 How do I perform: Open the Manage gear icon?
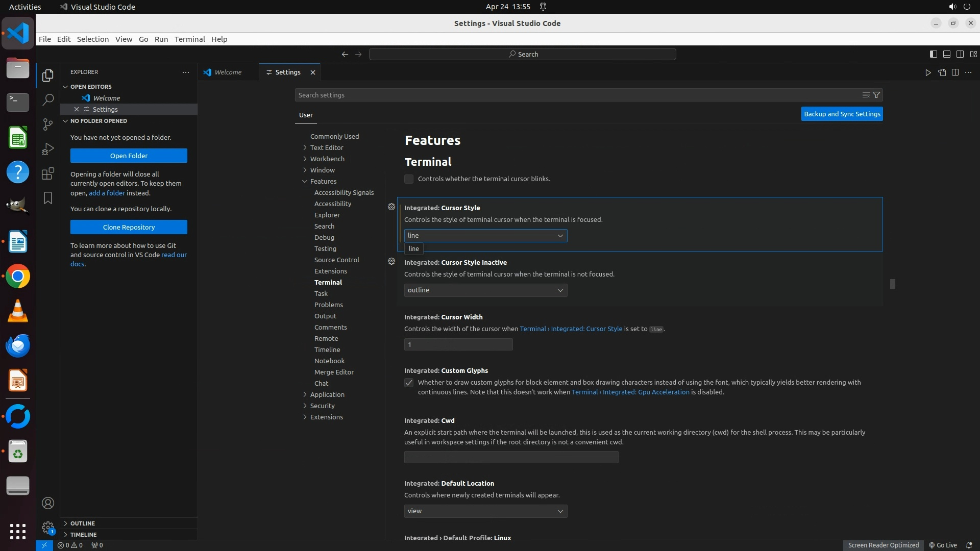(48, 528)
